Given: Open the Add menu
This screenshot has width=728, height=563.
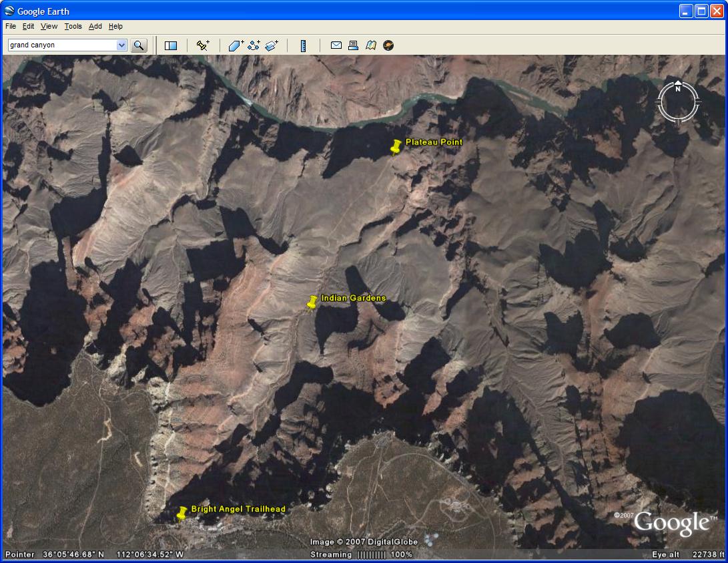Looking at the screenshot, I should click(x=95, y=27).
